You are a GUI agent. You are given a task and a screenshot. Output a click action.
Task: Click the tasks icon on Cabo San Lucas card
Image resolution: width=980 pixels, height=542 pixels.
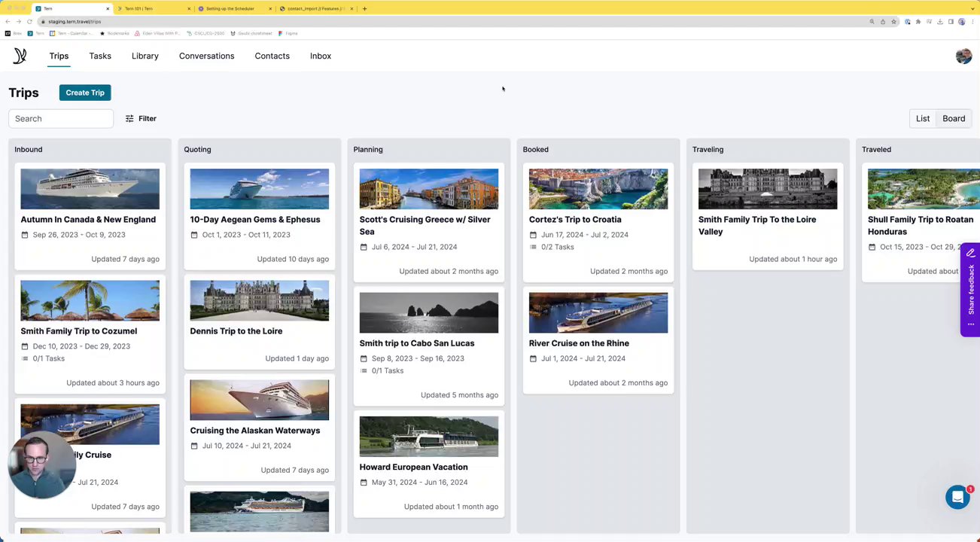pos(364,370)
